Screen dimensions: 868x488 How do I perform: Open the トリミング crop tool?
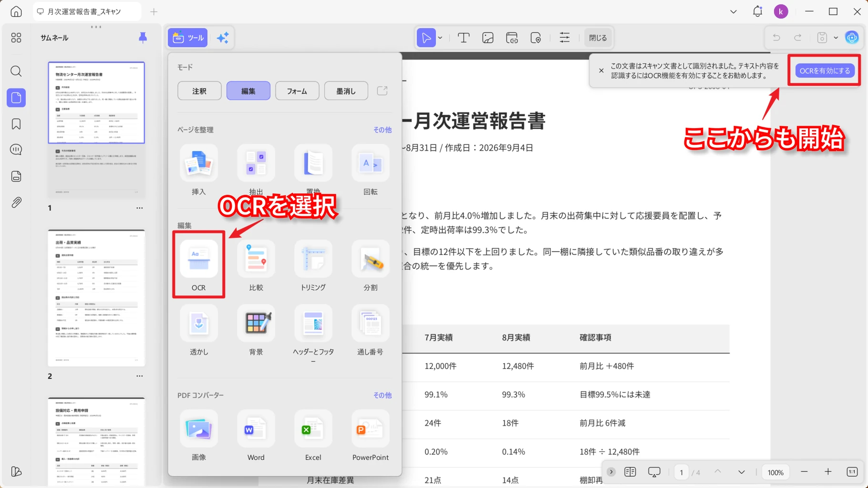(x=313, y=265)
